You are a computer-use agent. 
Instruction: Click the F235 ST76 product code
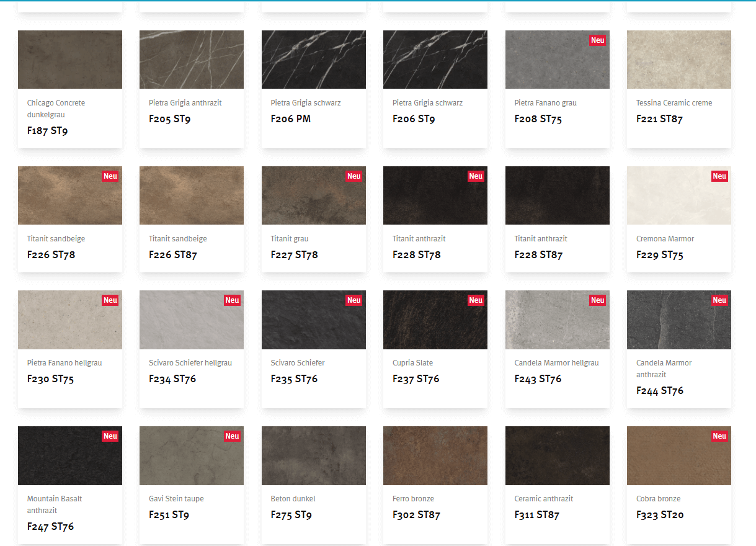tap(295, 379)
